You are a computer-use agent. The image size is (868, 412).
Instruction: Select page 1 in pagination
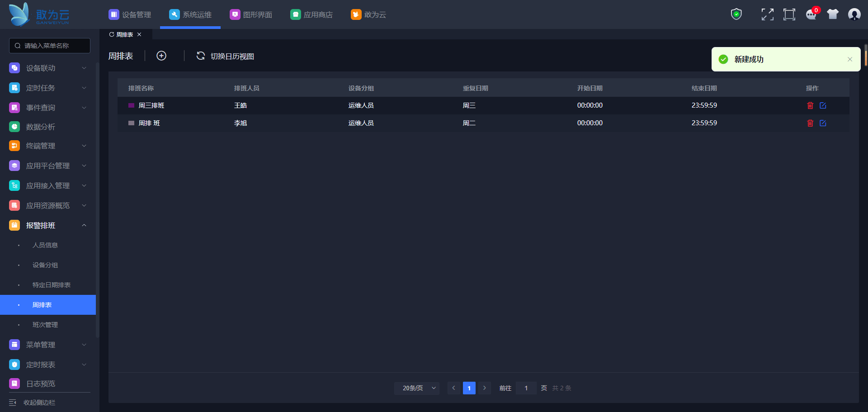click(x=469, y=388)
